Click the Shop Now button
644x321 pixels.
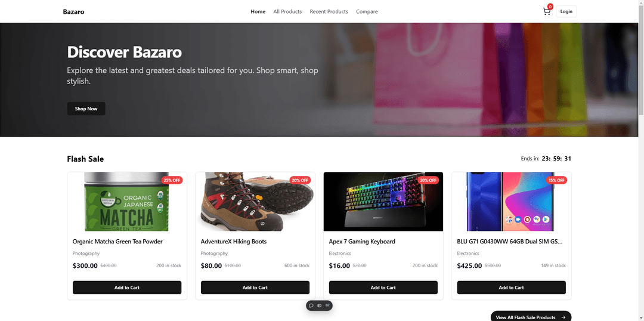[86, 109]
